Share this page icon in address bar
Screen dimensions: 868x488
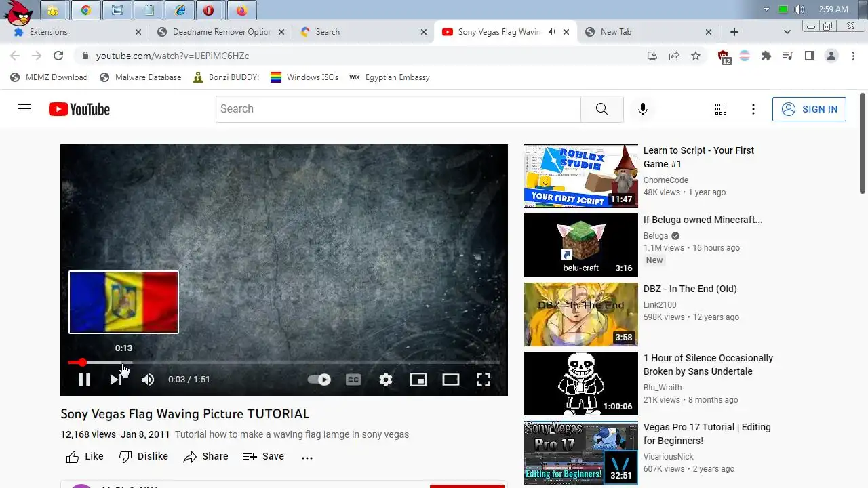[x=674, y=56]
